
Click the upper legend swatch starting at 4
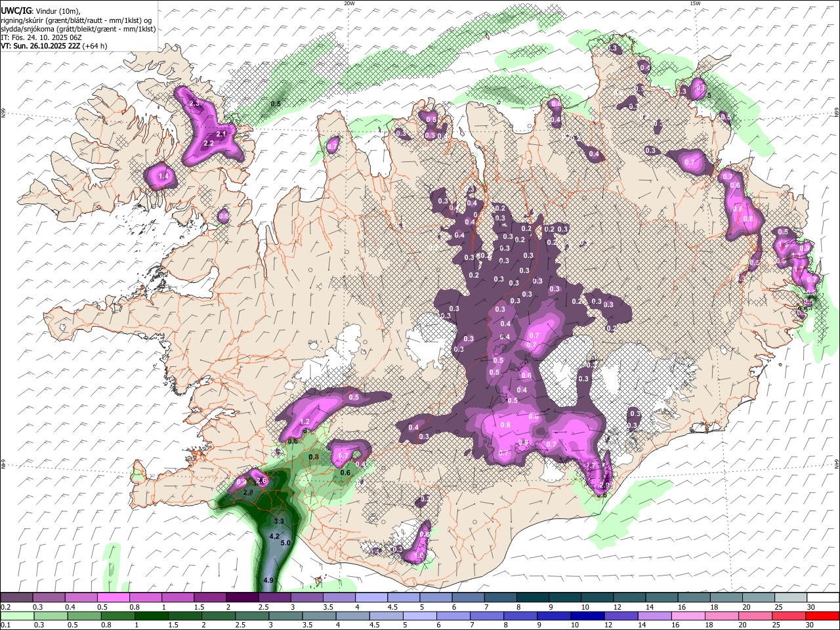click(x=371, y=598)
